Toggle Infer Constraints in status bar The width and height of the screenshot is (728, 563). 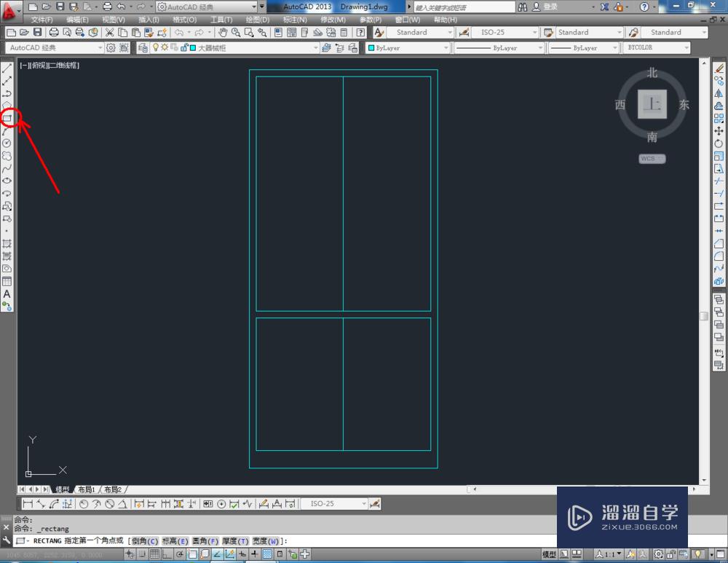[x=129, y=554]
